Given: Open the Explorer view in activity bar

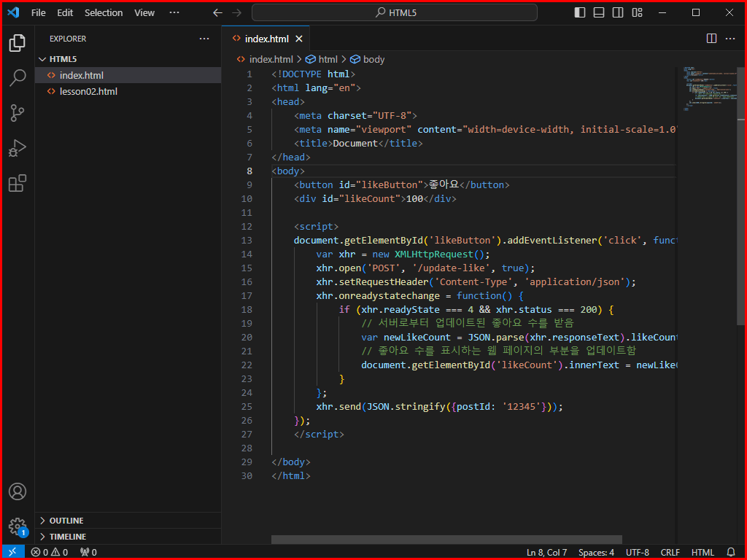Looking at the screenshot, I should [x=18, y=43].
